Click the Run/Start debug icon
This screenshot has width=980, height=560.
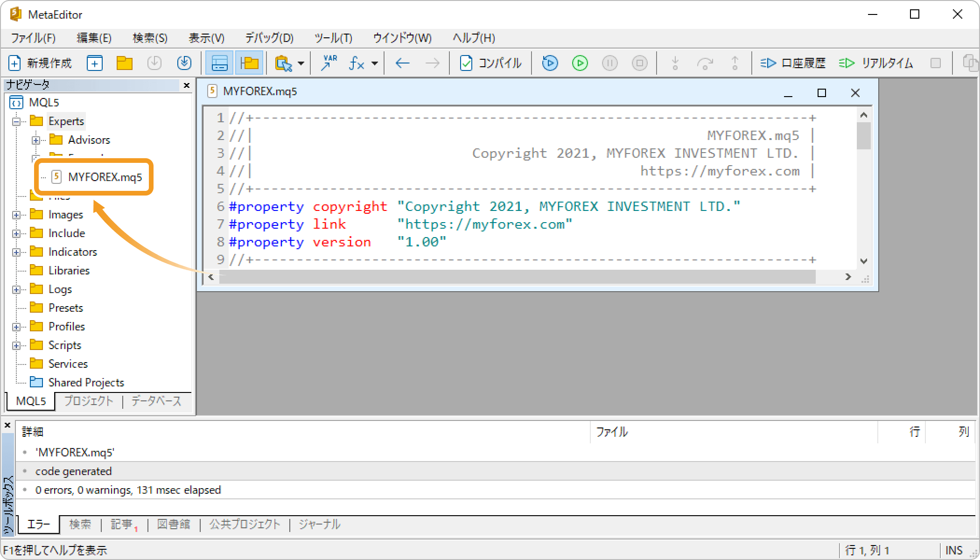pyautogui.click(x=580, y=63)
